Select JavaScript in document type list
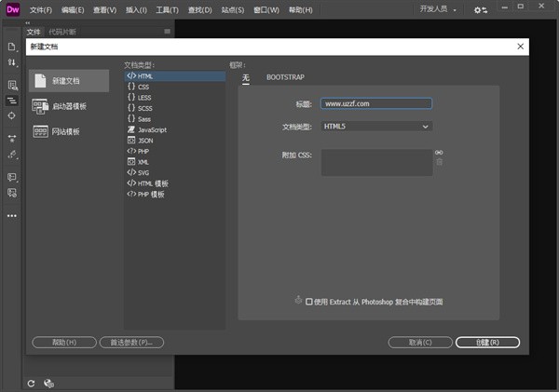Screen dimensions: 559x392 (152, 129)
